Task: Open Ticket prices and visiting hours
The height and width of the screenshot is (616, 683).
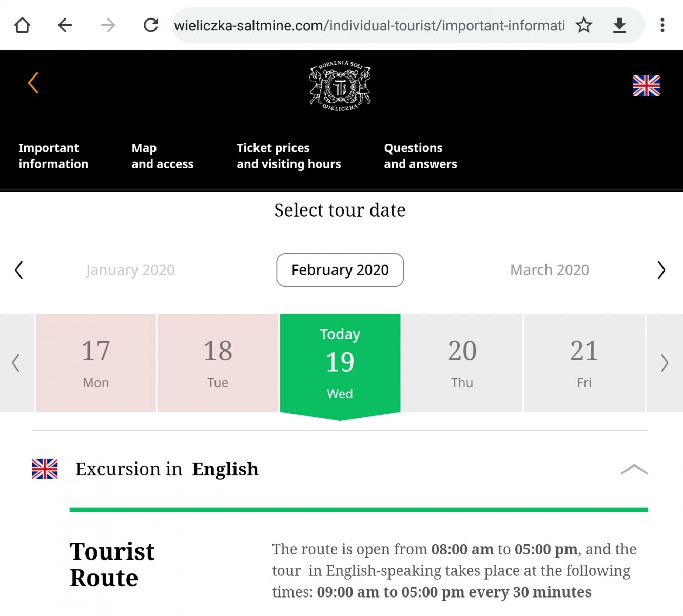Action: 288,156
